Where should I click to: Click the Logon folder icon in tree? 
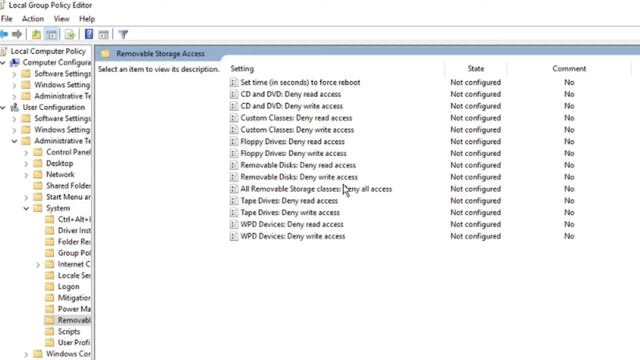[x=49, y=287]
